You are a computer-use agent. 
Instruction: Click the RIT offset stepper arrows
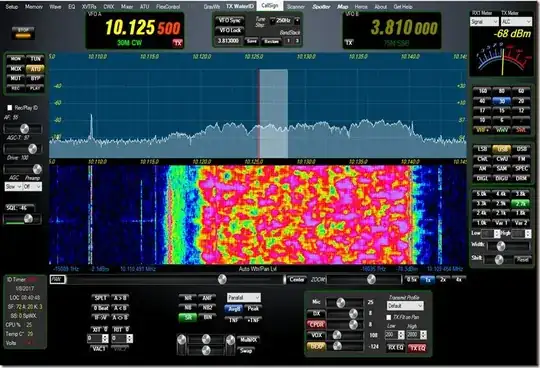tap(129, 338)
